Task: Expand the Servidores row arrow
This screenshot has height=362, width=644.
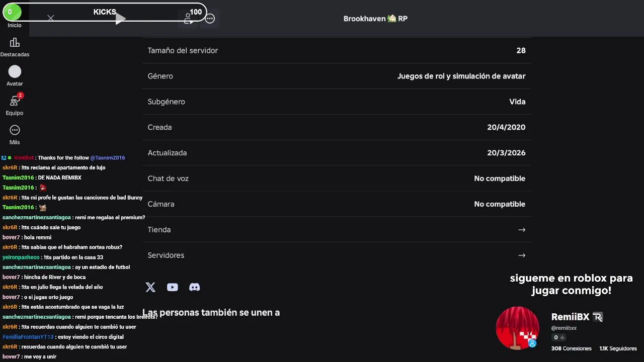Action: point(521,255)
